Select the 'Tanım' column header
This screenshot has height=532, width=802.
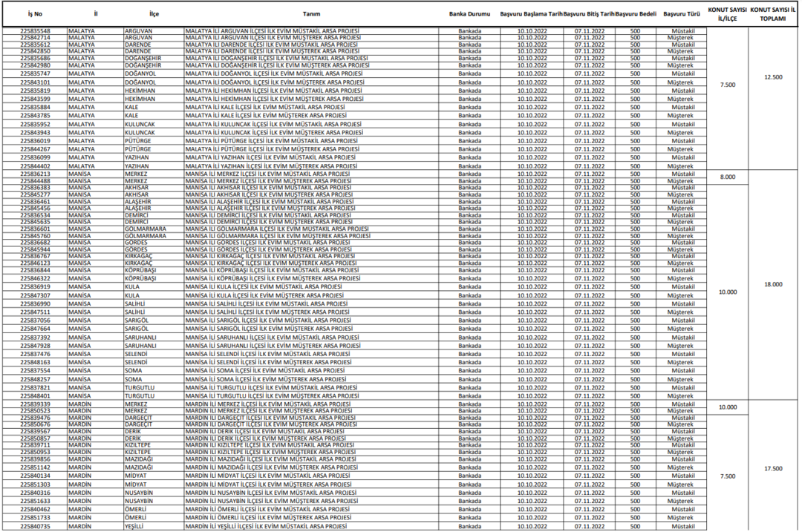pyautogui.click(x=311, y=14)
